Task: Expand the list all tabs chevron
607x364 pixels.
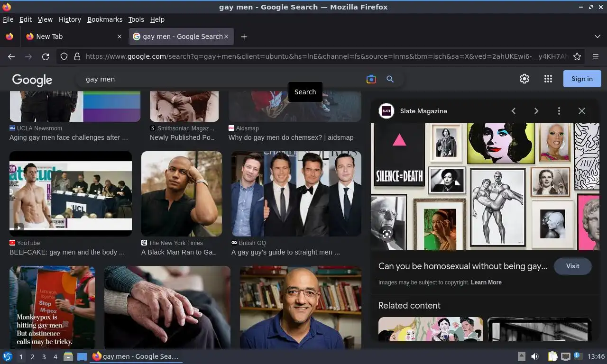Action: click(598, 36)
